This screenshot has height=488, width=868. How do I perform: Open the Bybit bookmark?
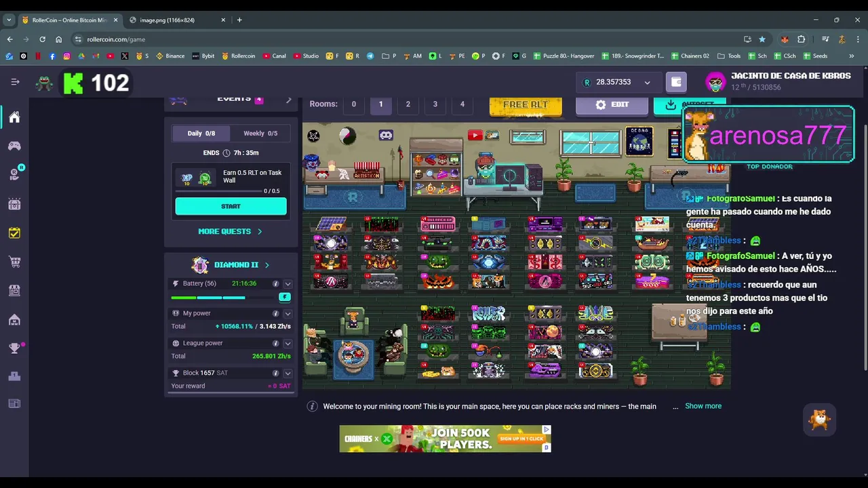(203, 56)
